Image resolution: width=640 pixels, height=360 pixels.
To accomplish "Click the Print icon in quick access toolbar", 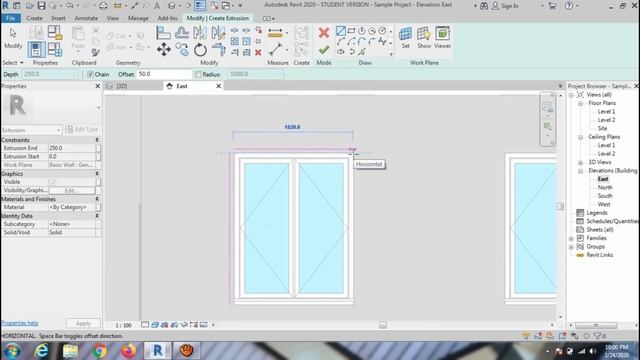I will click(104, 6).
